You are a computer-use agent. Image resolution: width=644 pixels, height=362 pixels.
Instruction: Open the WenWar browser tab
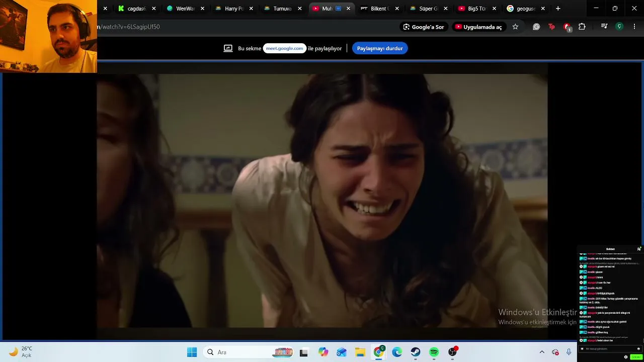pos(184,9)
